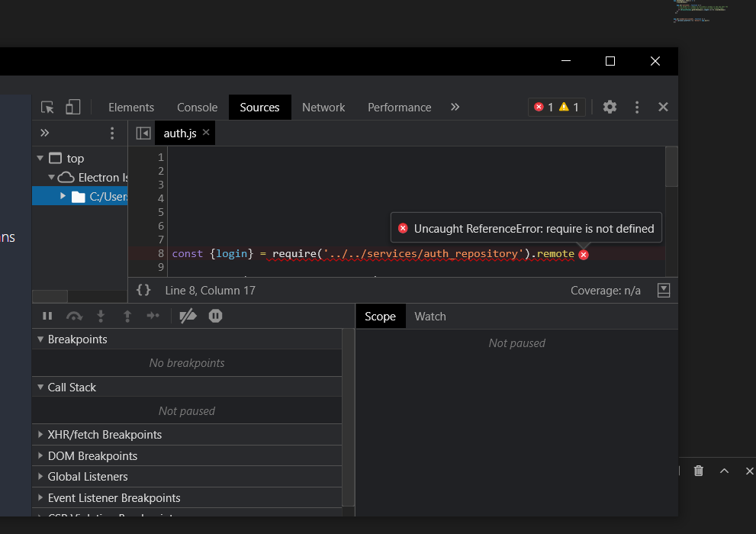The height and width of the screenshot is (534, 756).
Task: Click the pause script execution icon
Action: pos(47,316)
